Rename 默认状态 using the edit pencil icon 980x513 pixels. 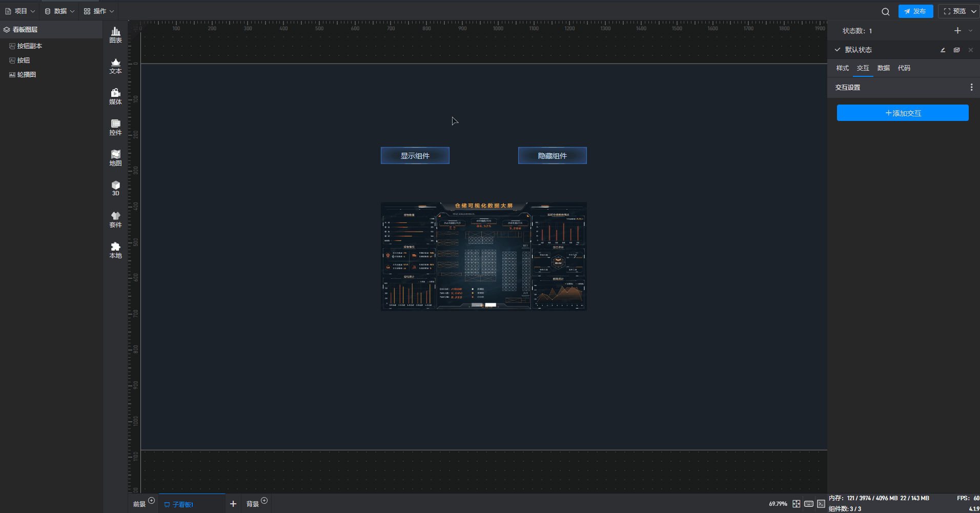click(943, 50)
